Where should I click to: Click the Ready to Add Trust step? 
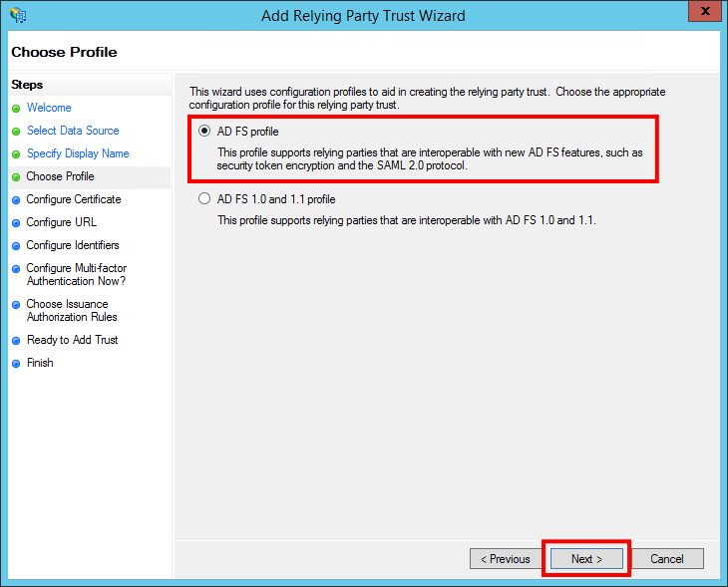click(73, 340)
